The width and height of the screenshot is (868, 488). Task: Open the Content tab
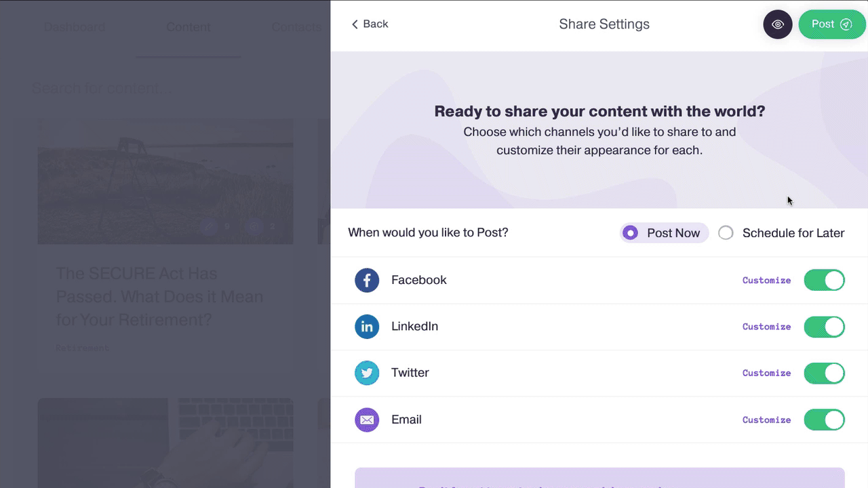(x=189, y=27)
